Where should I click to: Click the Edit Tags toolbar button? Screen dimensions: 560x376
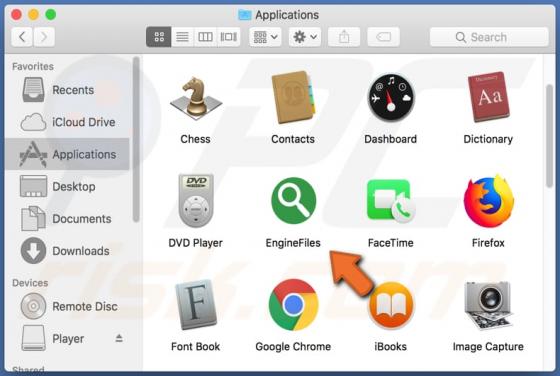[x=383, y=37]
